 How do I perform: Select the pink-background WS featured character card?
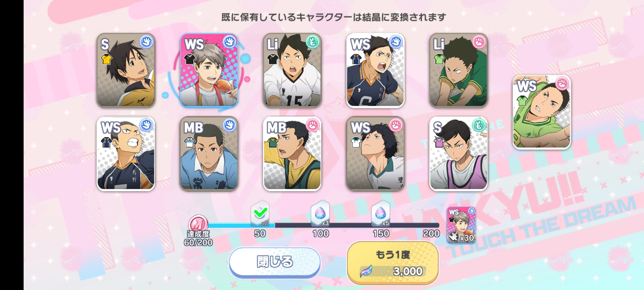tap(209, 70)
